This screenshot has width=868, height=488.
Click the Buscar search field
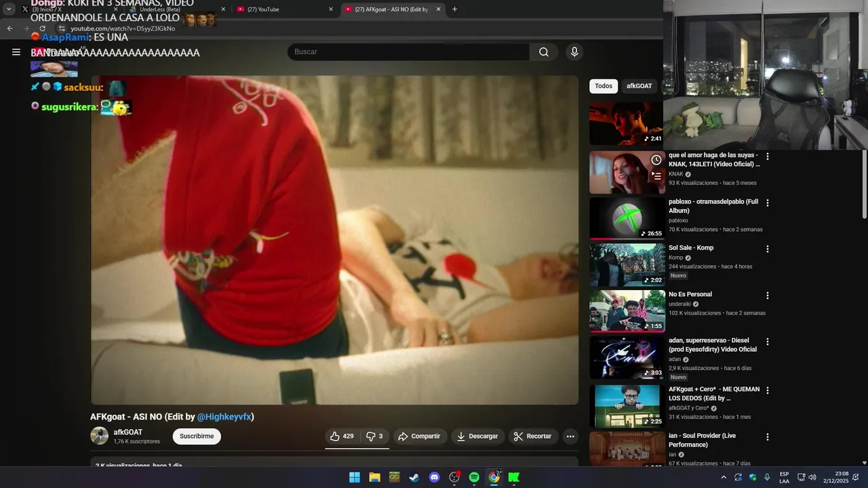[x=408, y=52]
